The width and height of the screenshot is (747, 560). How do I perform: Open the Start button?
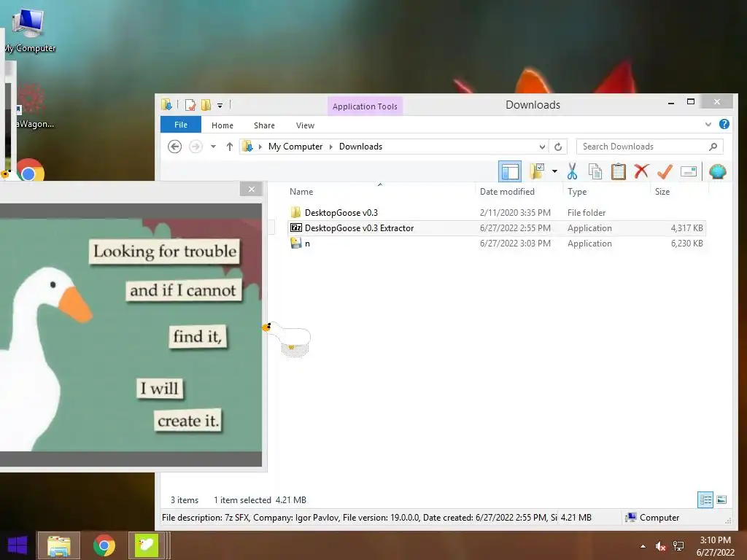(18, 545)
